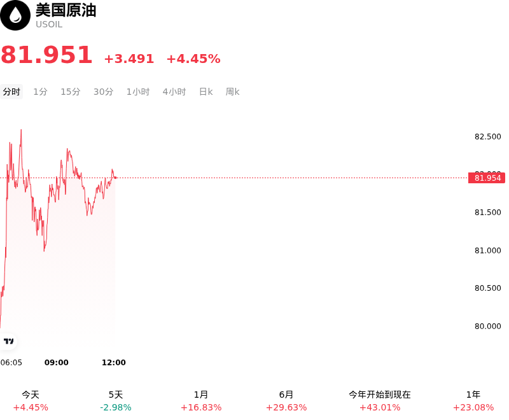Image resolution: width=509 pixels, height=420 pixels.
Task: Select the 1年 +23.08% range
Action: tap(473, 401)
